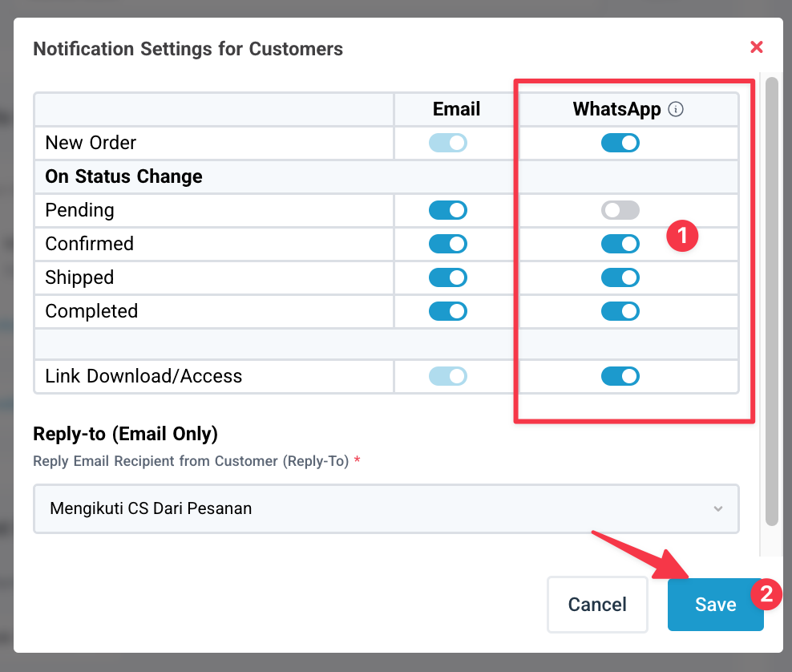This screenshot has width=792, height=672.
Task: Turn off WhatsApp notification for Shipped
Action: [x=620, y=277]
